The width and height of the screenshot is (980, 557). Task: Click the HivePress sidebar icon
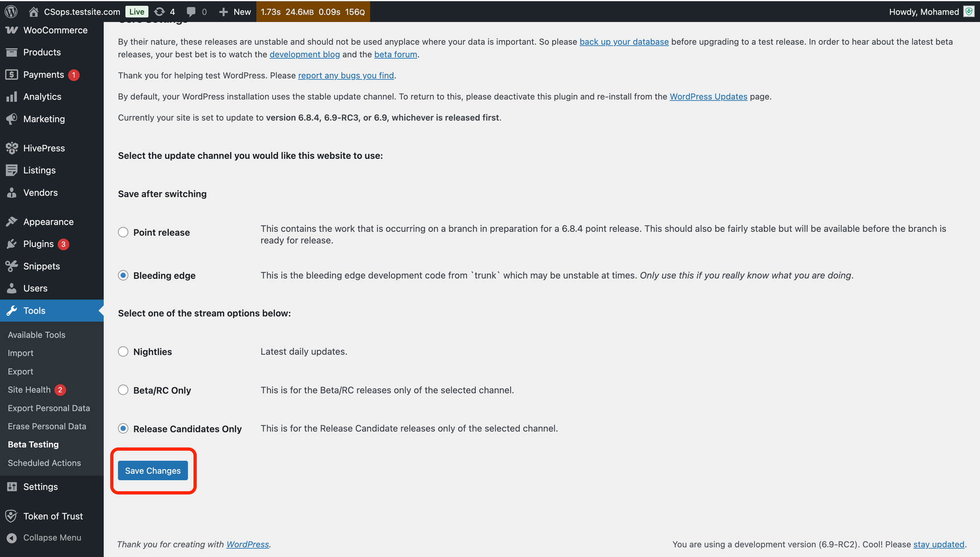12,148
